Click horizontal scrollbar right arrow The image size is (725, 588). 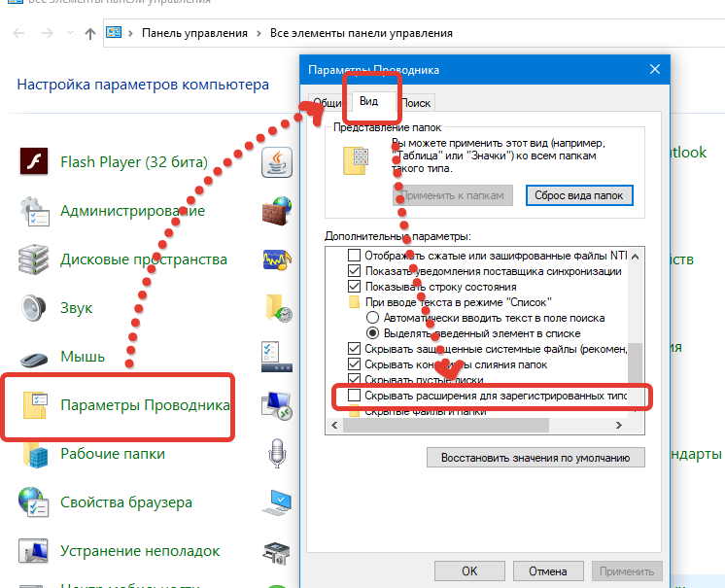pos(619,426)
